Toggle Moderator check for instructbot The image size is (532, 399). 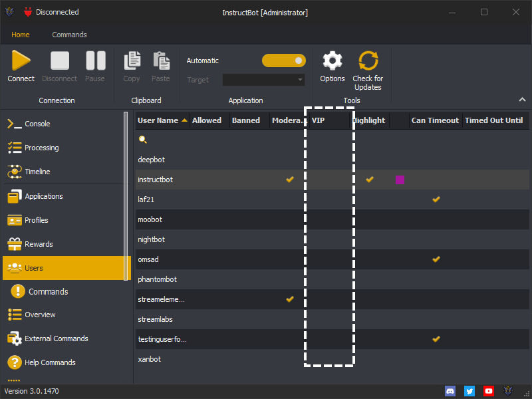pos(290,180)
